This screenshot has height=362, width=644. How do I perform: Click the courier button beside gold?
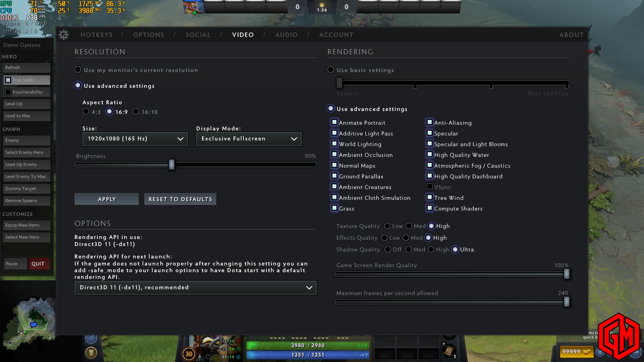[600, 352]
